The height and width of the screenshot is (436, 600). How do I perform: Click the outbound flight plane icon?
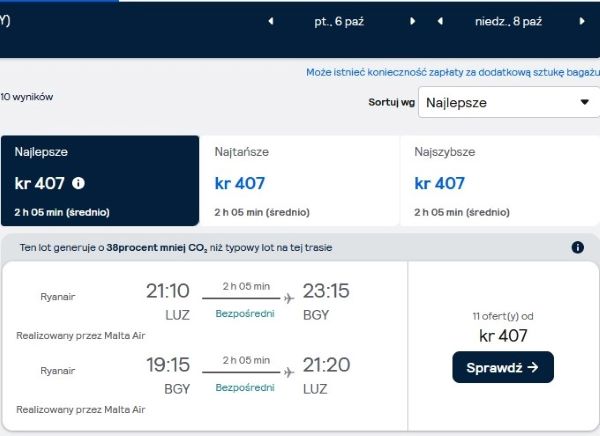(x=289, y=298)
